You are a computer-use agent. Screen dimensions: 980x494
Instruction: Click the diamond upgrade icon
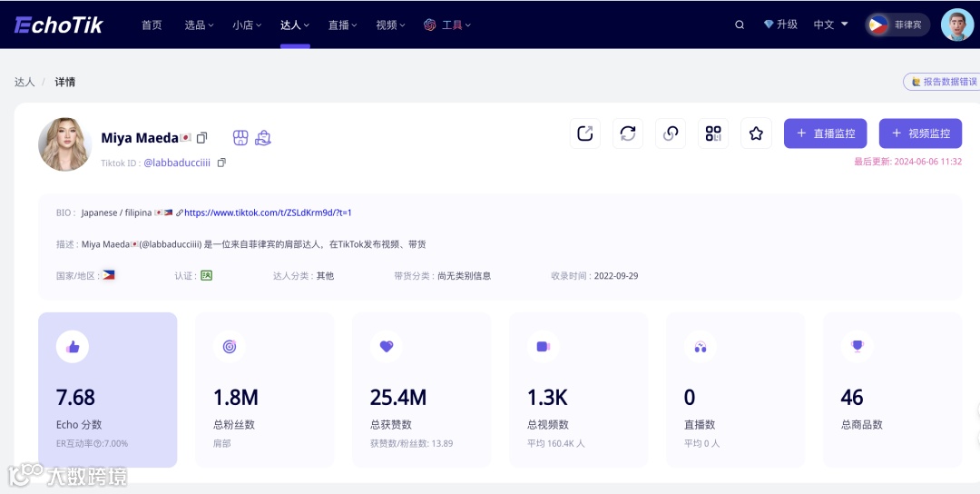point(769,25)
